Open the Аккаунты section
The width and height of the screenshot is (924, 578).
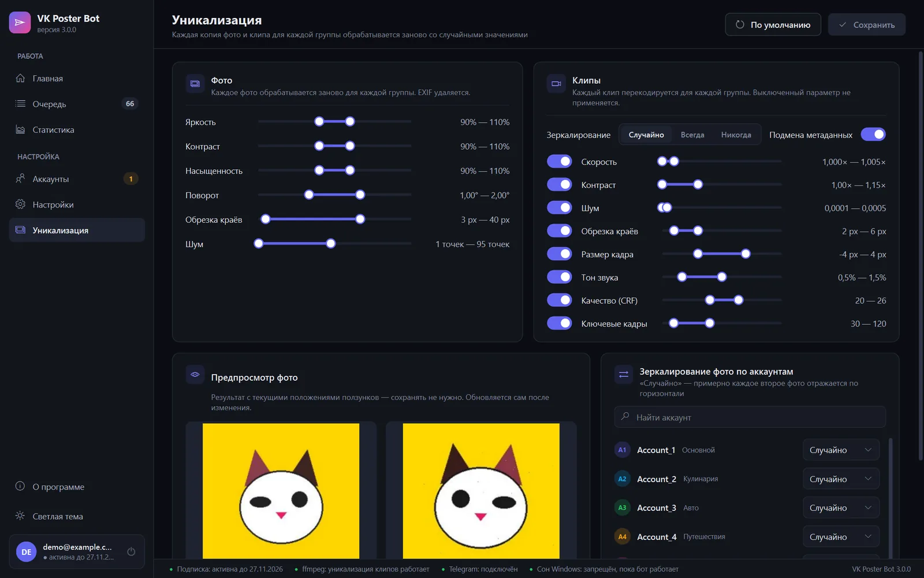pos(77,179)
